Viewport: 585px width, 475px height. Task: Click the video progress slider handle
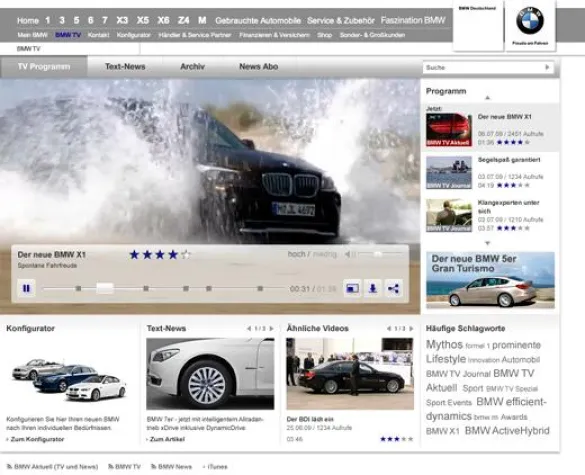[x=105, y=288]
